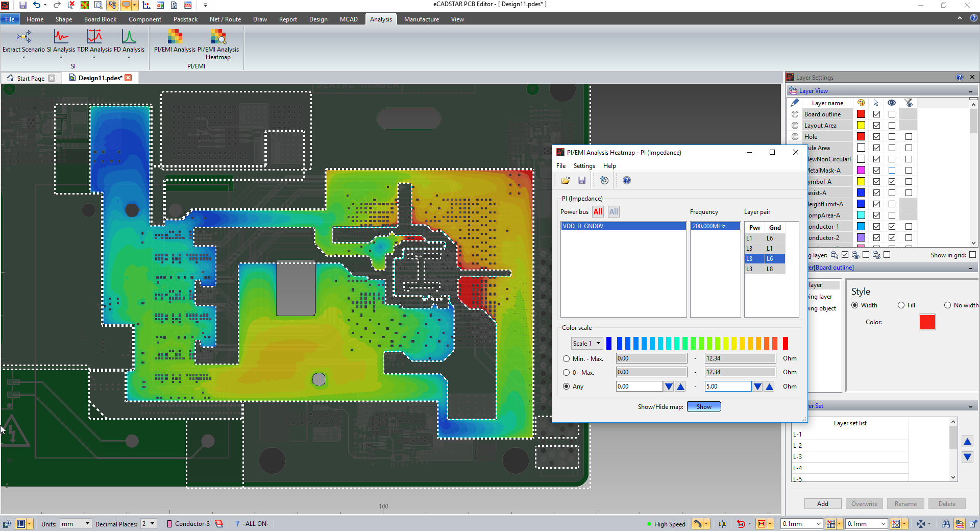
Task: Click the FD Analysis icon
Action: (x=129, y=37)
